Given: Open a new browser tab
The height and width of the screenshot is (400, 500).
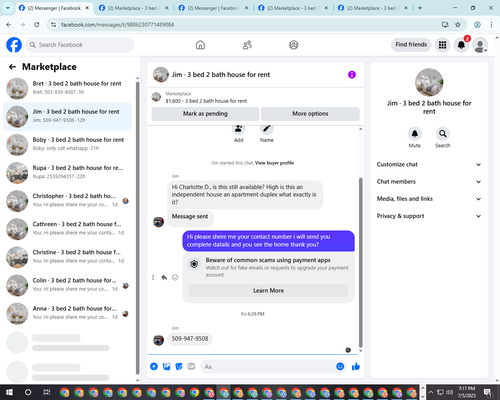Looking at the screenshot, I should [420, 8].
